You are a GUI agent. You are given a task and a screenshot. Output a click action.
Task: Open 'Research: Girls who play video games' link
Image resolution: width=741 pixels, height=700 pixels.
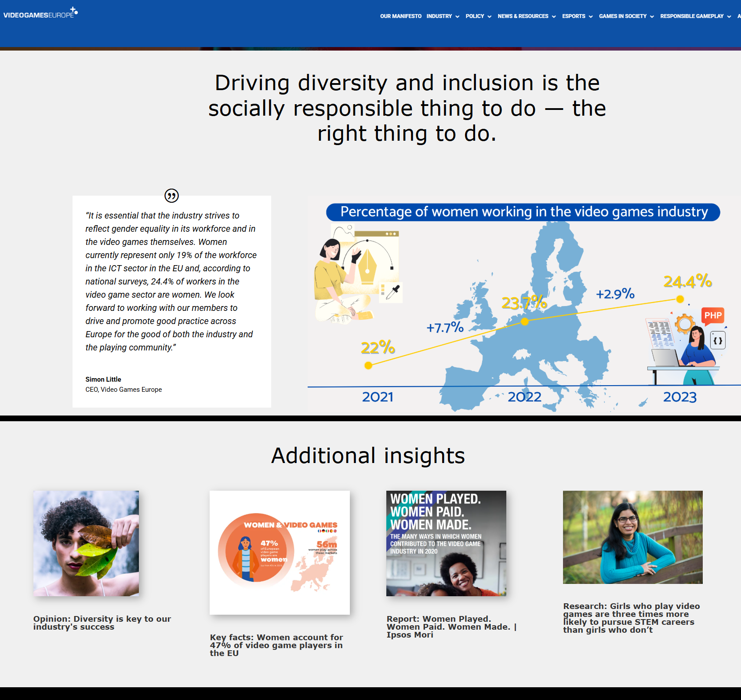[x=632, y=618]
